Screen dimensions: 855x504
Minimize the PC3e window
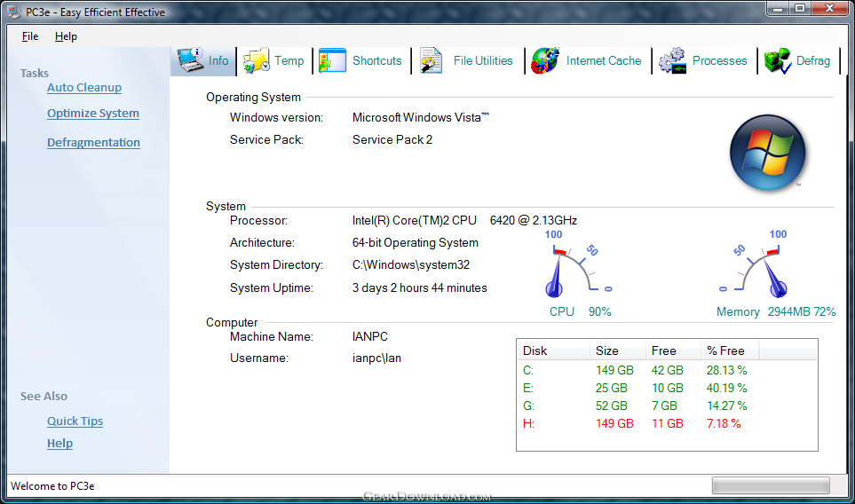tap(778, 8)
